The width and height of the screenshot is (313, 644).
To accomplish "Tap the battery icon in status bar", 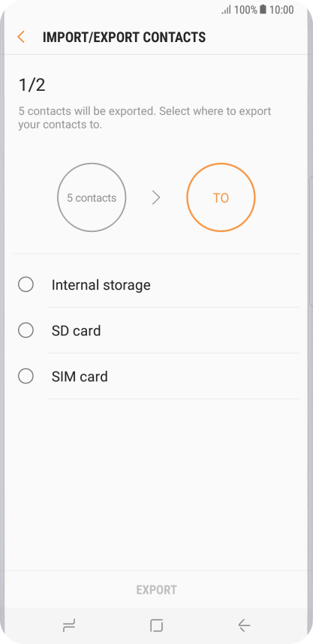I will pos(263,10).
